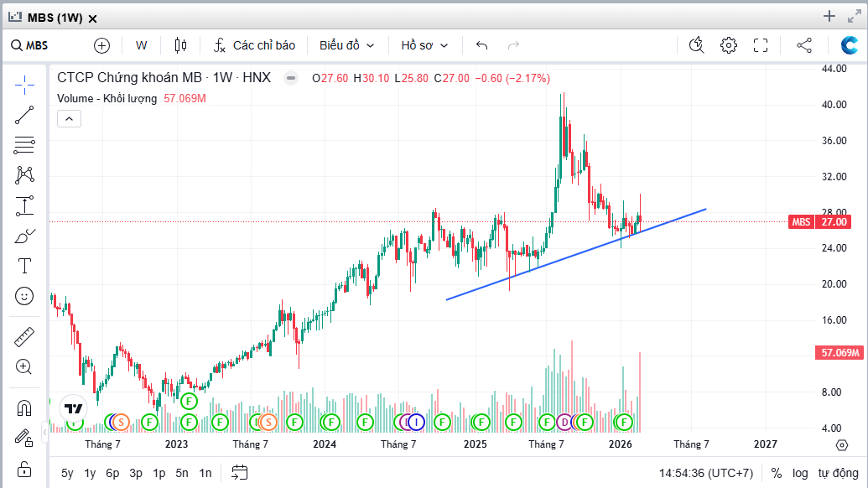This screenshot has width=868, height=488.
Task: Click the TradingView logo badge
Action: pos(73,409)
